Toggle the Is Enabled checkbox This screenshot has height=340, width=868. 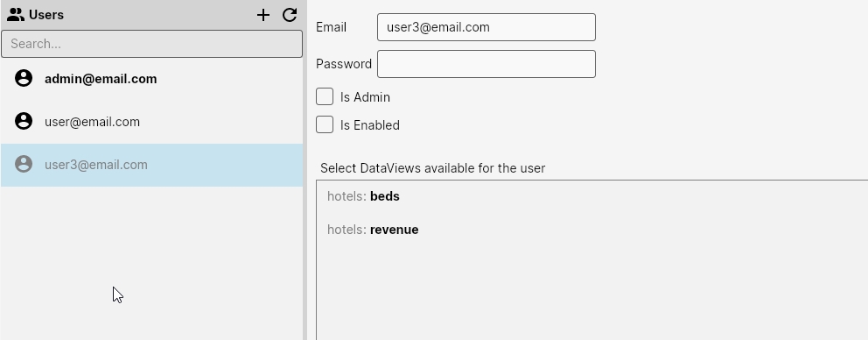click(x=325, y=124)
